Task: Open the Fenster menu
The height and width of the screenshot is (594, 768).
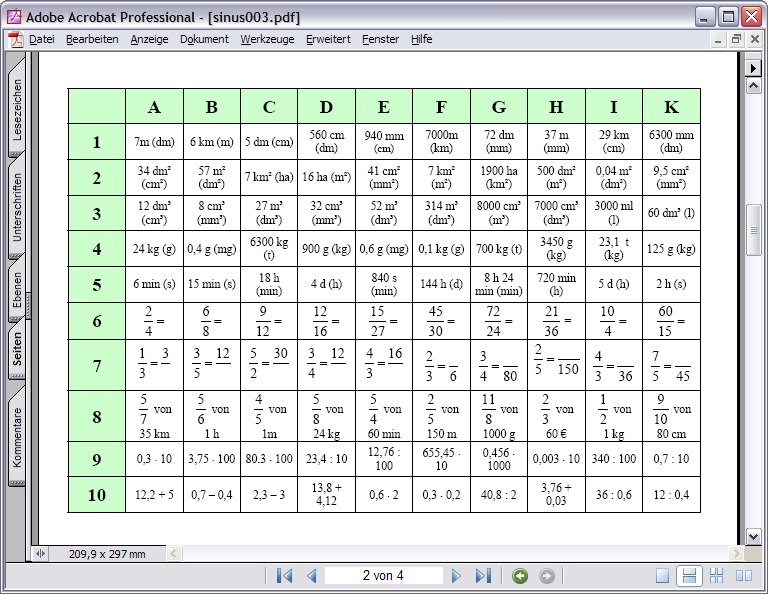Action: tap(381, 39)
